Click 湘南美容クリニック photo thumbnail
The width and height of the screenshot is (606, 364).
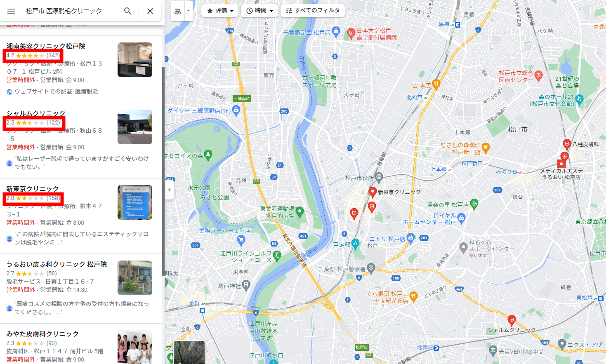pyautogui.click(x=135, y=60)
